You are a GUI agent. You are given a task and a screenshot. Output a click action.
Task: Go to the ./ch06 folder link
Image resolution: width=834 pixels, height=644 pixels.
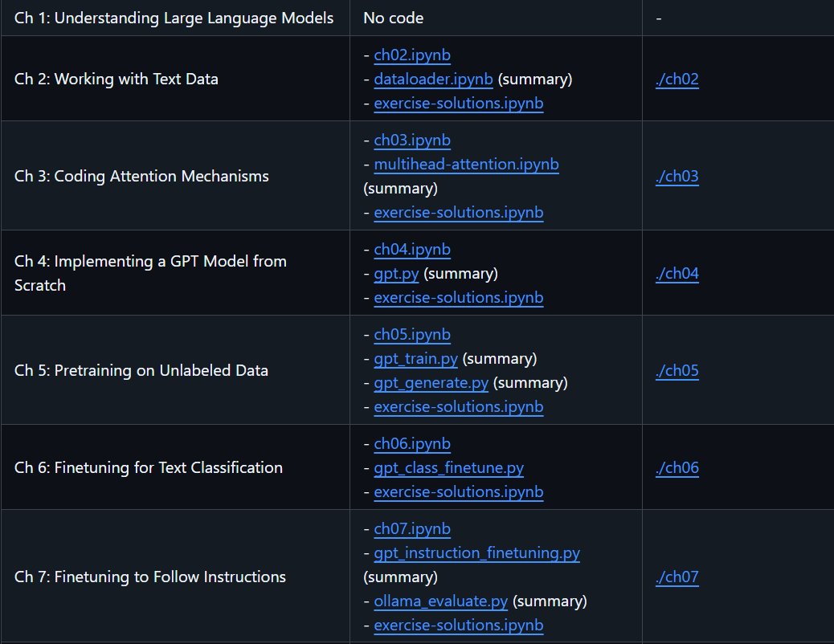pyautogui.click(x=677, y=468)
